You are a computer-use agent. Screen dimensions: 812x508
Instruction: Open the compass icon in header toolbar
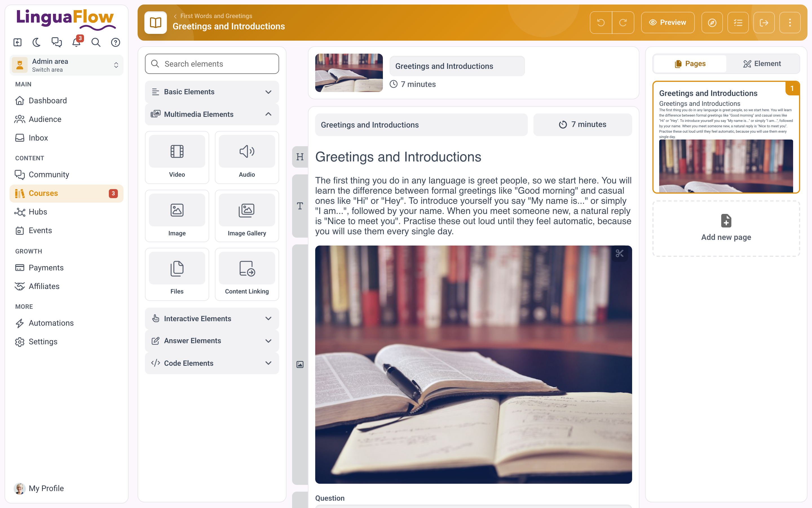pyautogui.click(x=712, y=23)
